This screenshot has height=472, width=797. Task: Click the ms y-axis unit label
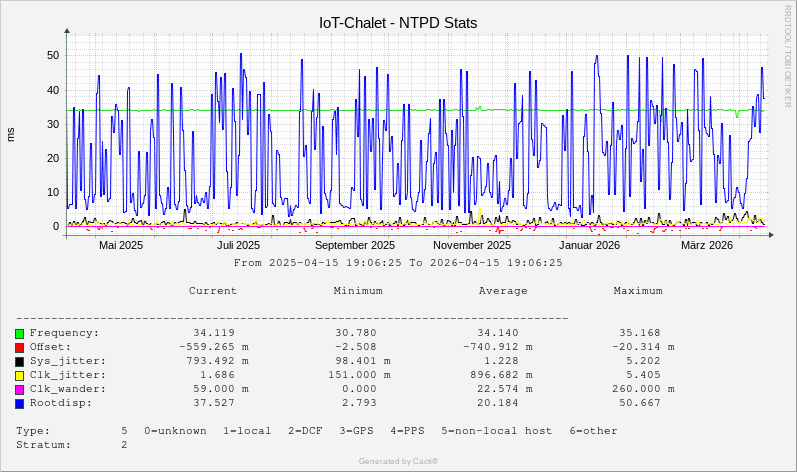coord(11,134)
